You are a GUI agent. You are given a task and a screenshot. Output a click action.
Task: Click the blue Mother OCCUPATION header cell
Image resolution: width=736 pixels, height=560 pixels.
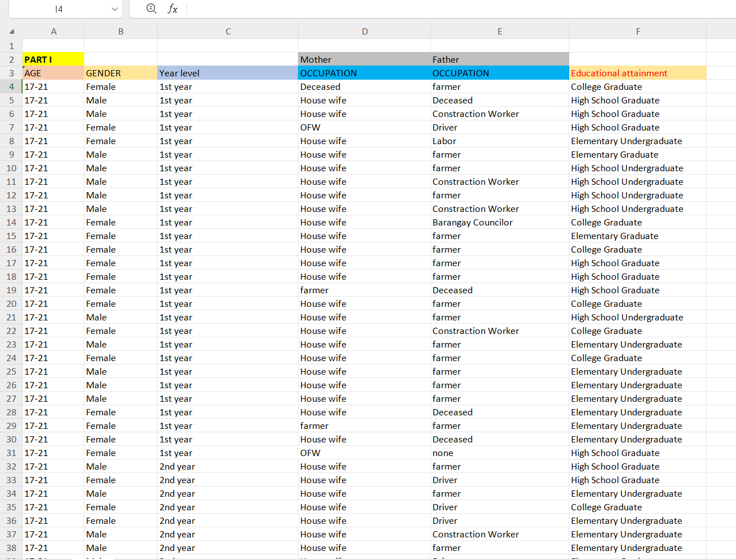[x=365, y=73]
